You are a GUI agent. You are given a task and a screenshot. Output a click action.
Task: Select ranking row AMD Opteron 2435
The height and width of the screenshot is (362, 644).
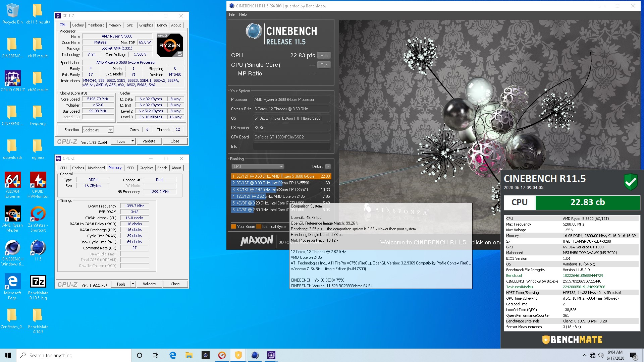281,196
